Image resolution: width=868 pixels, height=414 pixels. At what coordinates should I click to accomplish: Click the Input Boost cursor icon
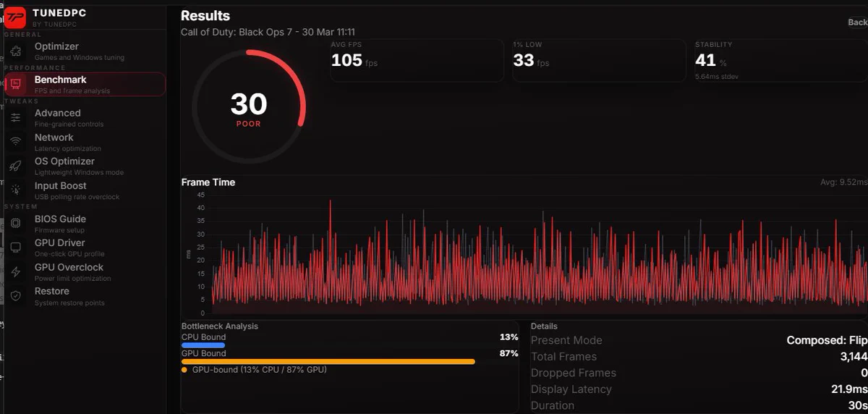15,190
